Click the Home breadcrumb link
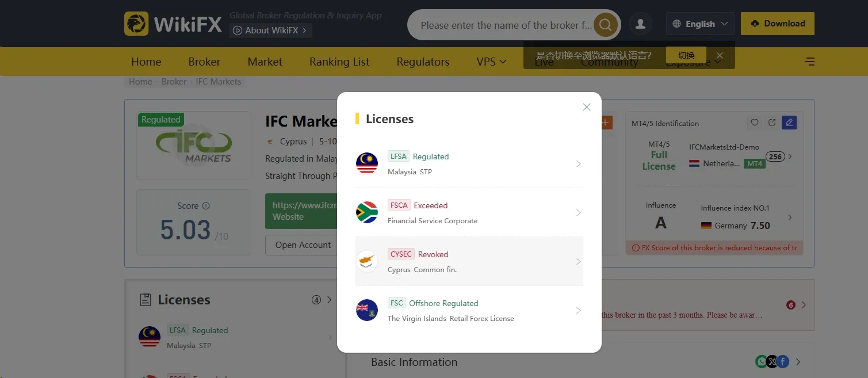Image resolution: width=868 pixels, height=378 pixels. 140,82
